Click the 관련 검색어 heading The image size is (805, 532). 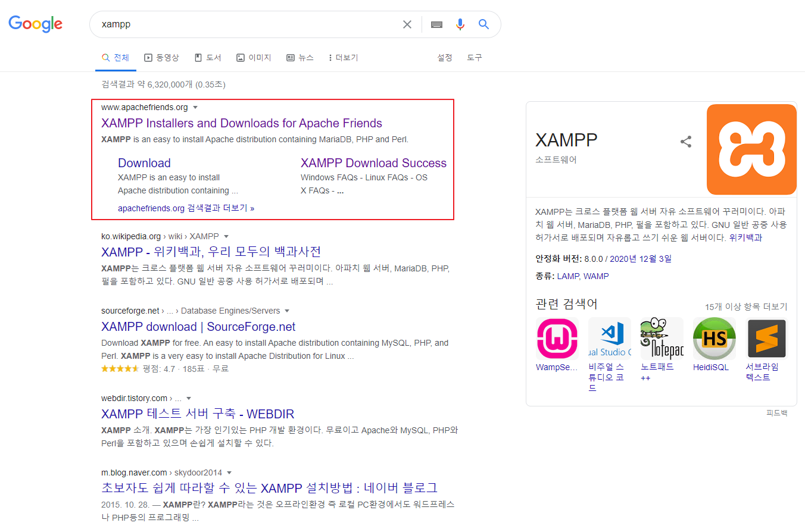[566, 304]
